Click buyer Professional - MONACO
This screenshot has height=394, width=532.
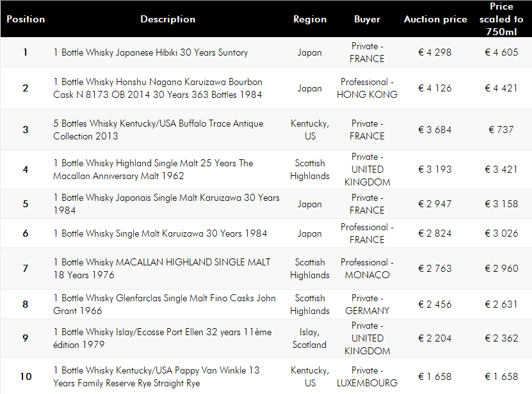(x=367, y=269)
